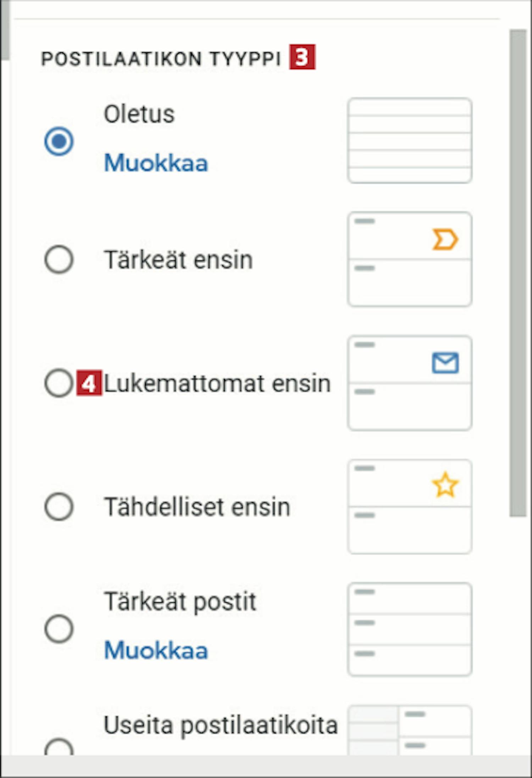Open the Muokkaa link under Oletus
The width and height of the screenshot is (532, 778).
pyautogui.click(x=156, y=163)
